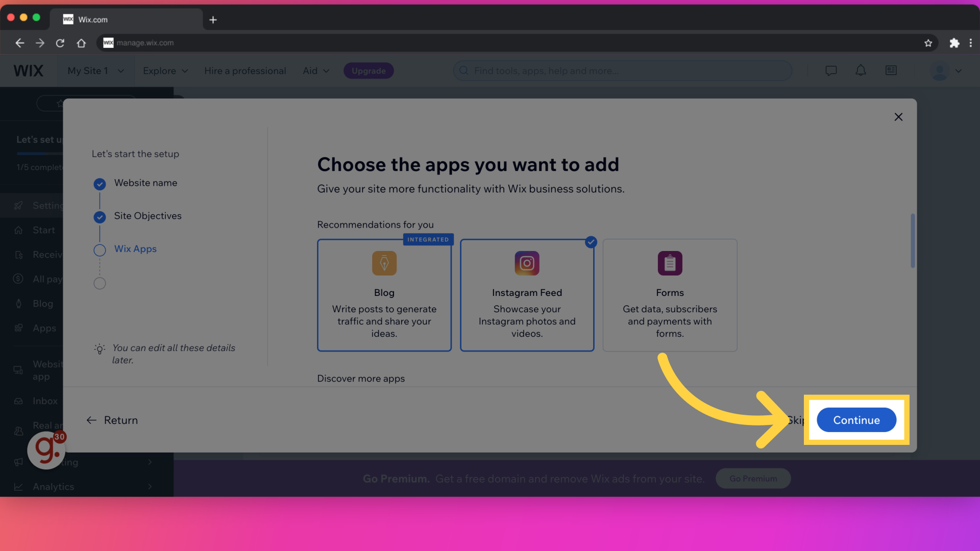Image resolution: width=980 pixels, height=551 pixels.
Task: Reload the page
Action: tap(60, 43)
